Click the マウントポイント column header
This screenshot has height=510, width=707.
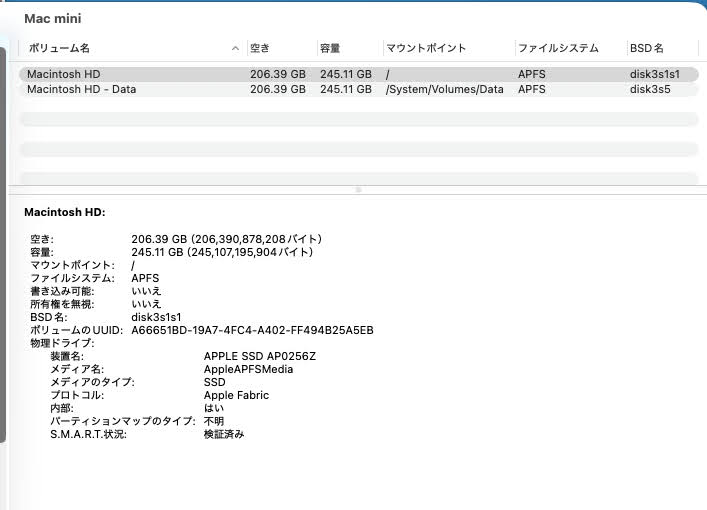[426, 48]
